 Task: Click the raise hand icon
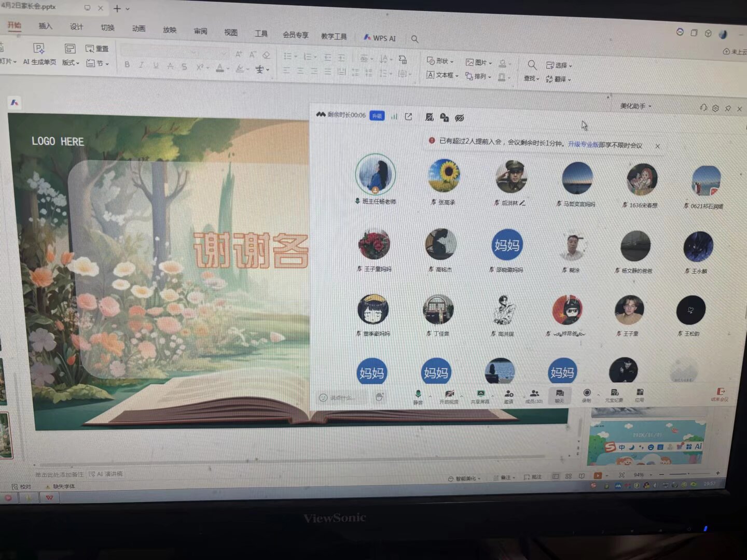[380, 397]
